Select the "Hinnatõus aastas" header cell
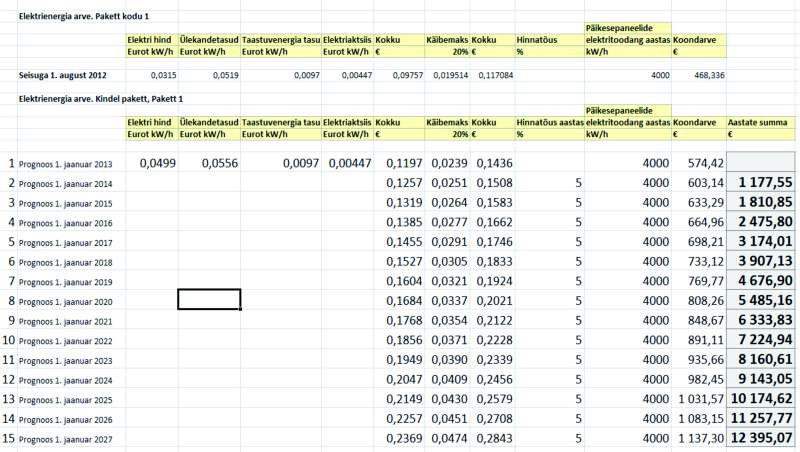 pos(549,121)
